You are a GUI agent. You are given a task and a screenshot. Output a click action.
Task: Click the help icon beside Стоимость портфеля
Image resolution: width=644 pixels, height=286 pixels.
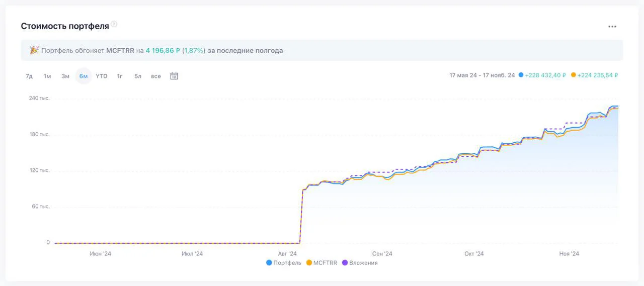[114, 24]
